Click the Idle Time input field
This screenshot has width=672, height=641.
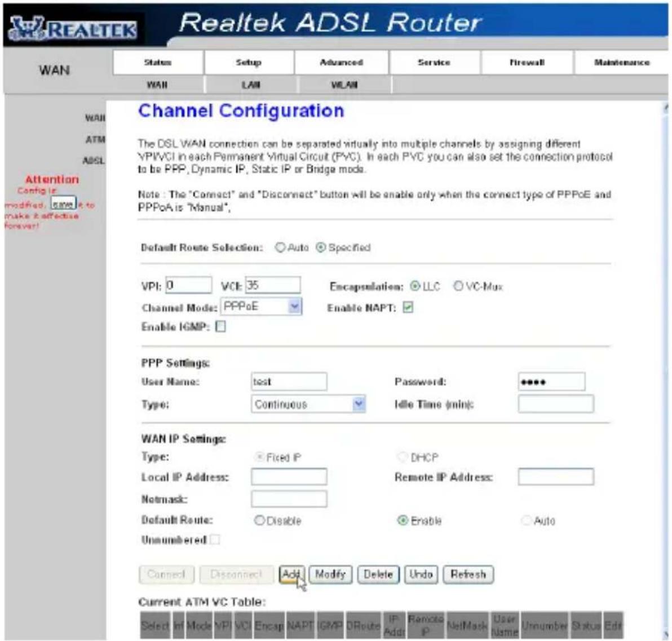point(556,404)
